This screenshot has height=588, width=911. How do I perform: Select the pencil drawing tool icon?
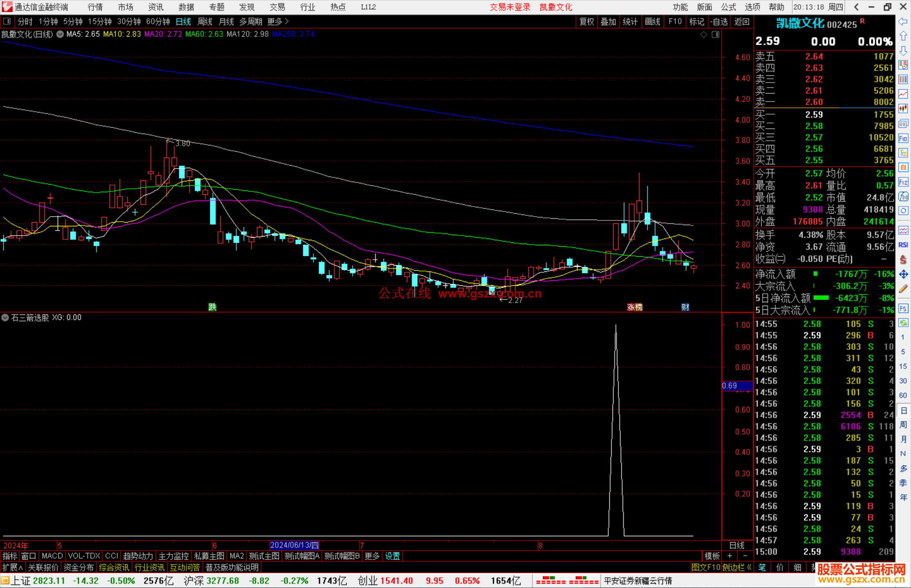click(903, 289)
